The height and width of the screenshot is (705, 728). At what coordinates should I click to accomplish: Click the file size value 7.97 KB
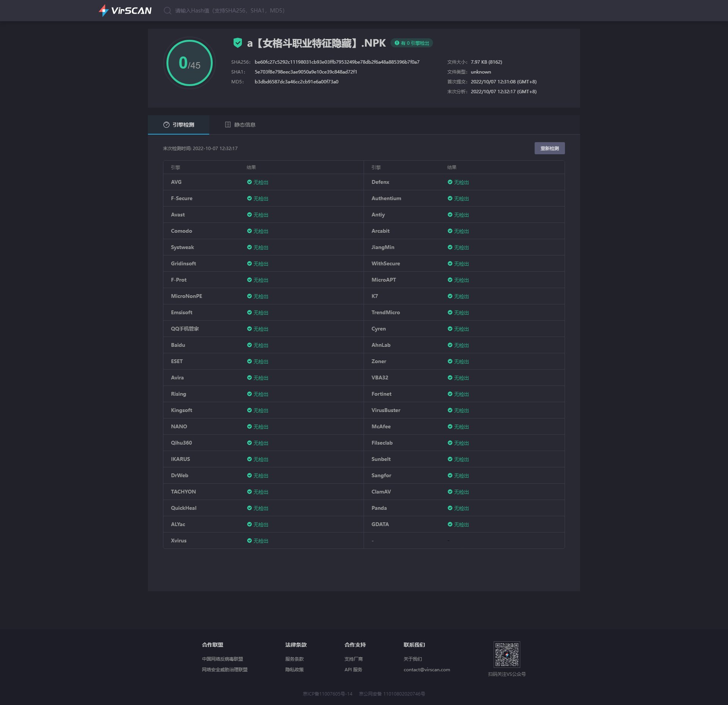pyautogui.click(x=486, y=62)
